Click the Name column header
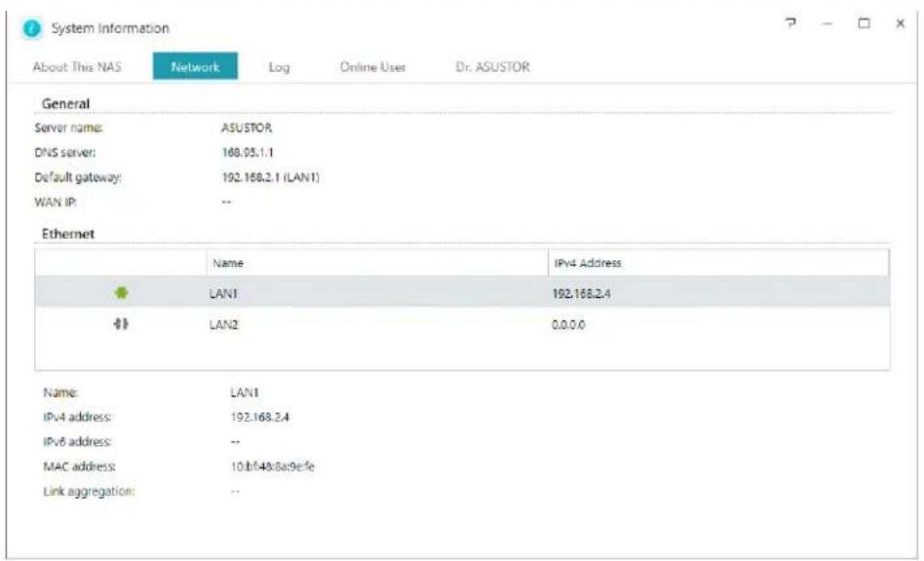 [377, 263]
